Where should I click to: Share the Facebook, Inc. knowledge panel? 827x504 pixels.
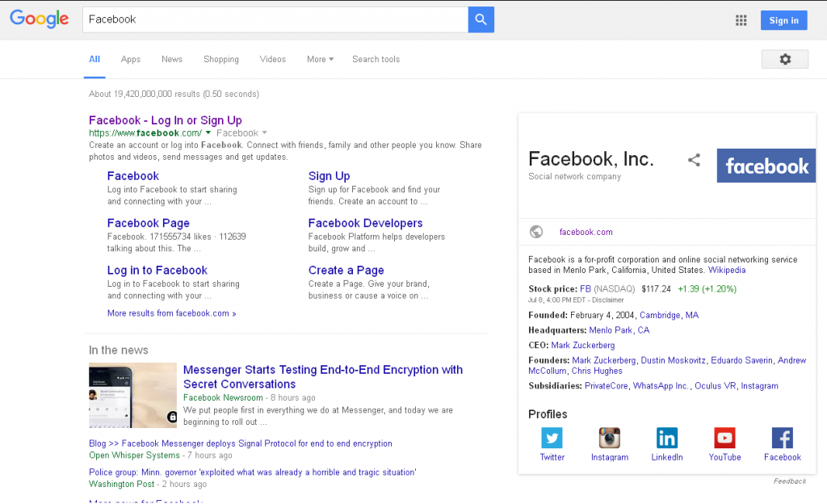[694, 160]
